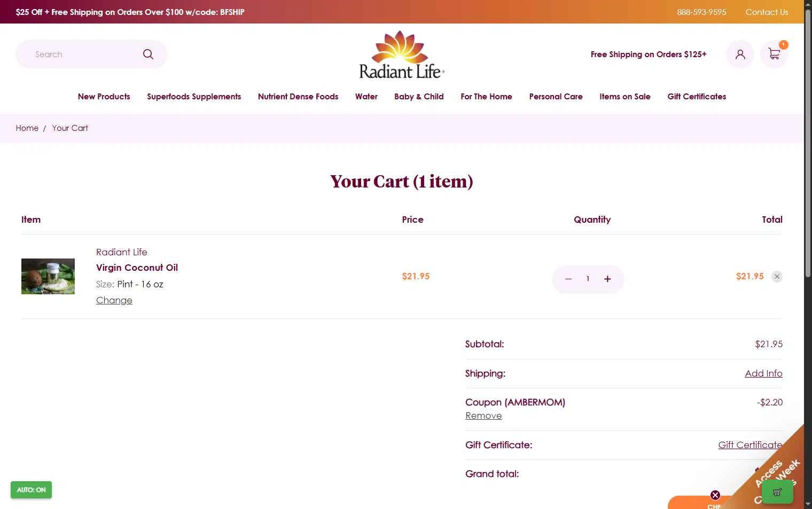Image resolution: width=812 pixels, height=509 pixels.
Task: Increase quantity with the plus button
Action: point(607,279)
